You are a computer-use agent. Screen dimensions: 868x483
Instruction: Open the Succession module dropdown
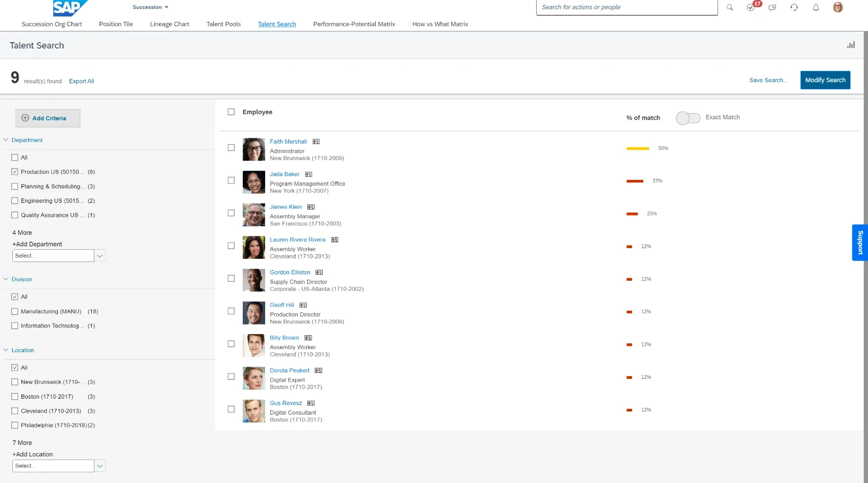150,7
